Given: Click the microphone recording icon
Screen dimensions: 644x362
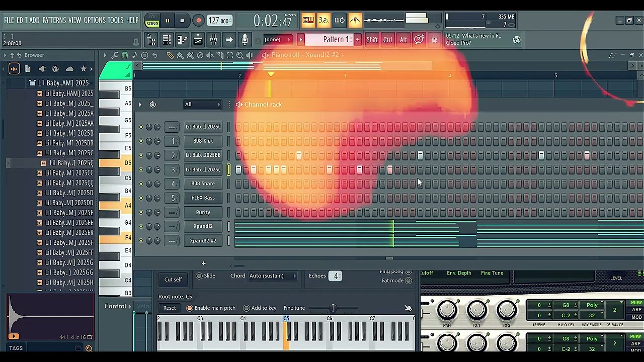Looking at the screenshot, I should (245, 40).
